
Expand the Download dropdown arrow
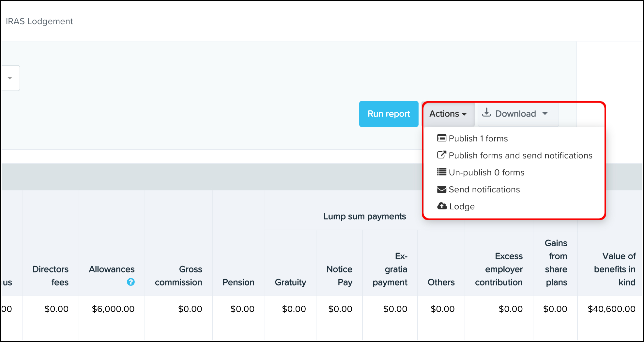pyautogui.click(x=545, y=113)
